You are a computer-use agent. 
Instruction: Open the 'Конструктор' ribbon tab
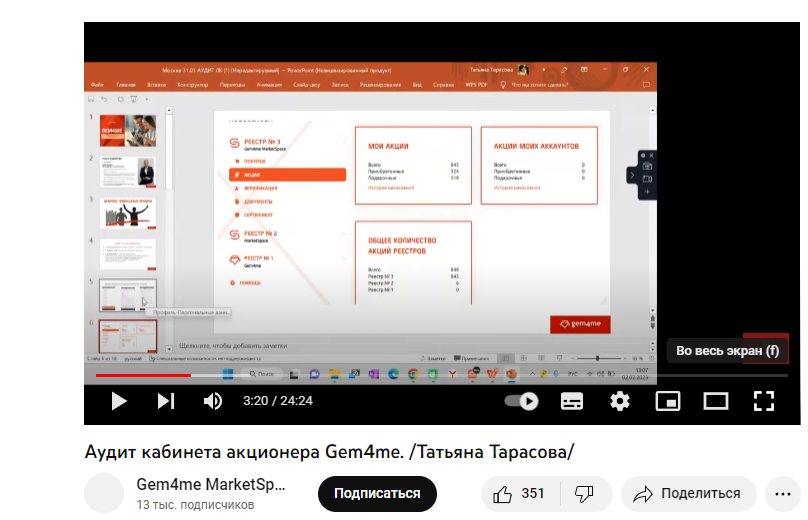pos(192,85)
